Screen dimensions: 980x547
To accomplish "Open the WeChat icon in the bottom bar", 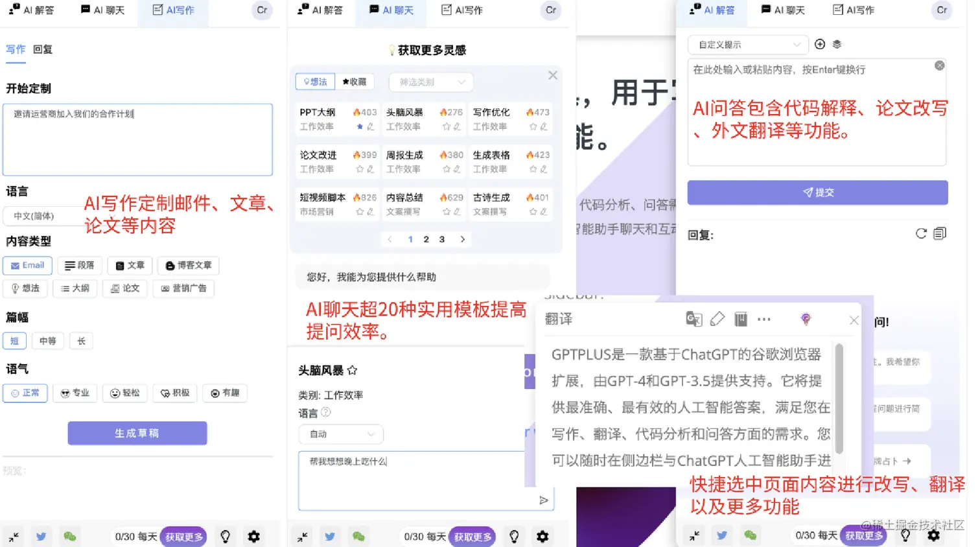I will (x=70, y=536).
